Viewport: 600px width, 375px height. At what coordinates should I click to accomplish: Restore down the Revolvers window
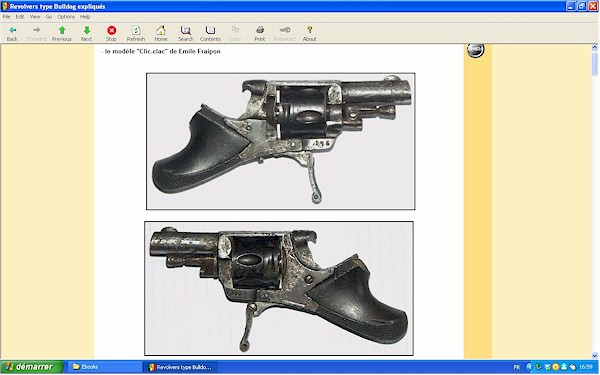click(x=582, y=6)
